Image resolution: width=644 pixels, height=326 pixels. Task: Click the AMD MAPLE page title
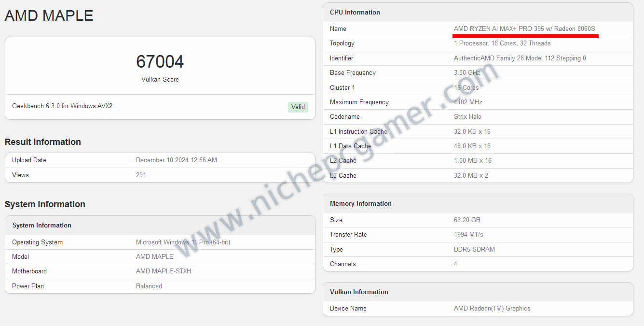pyautogui.click(x=49, y=15)
